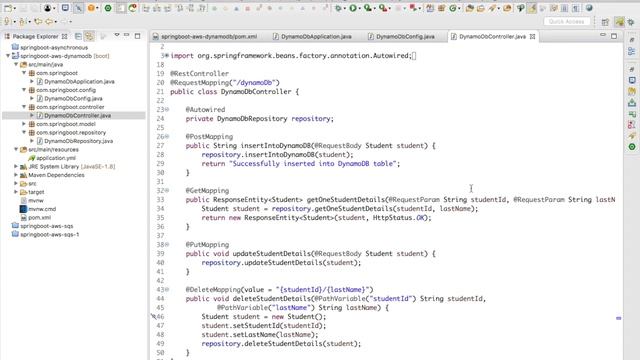Select the Package Explorer tab

pos(36,36)
